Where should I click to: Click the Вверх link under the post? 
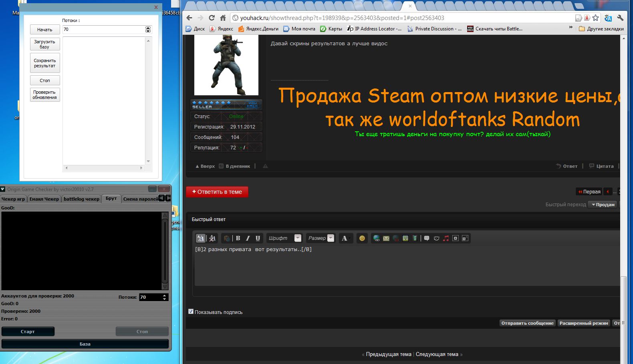(x=205, y=166)
